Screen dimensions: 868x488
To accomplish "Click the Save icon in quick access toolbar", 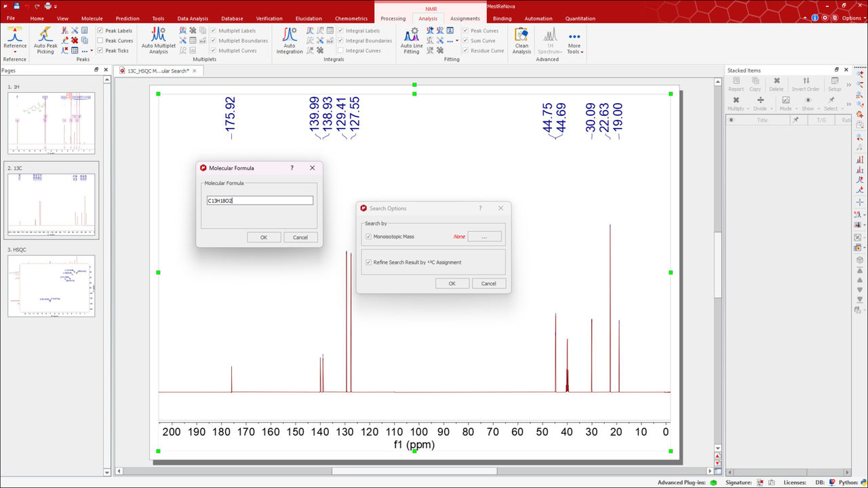I will pyautogui.click(x=16, y=5).
